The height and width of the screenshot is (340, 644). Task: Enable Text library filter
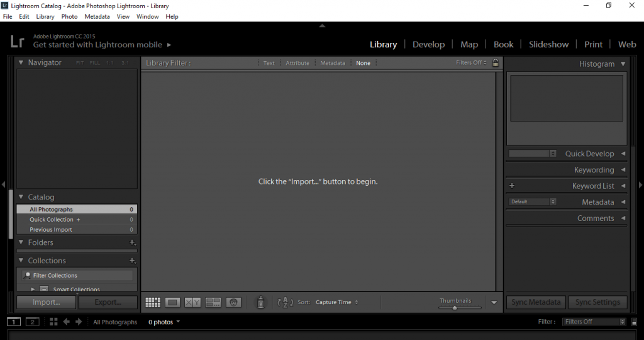point(269,63)
